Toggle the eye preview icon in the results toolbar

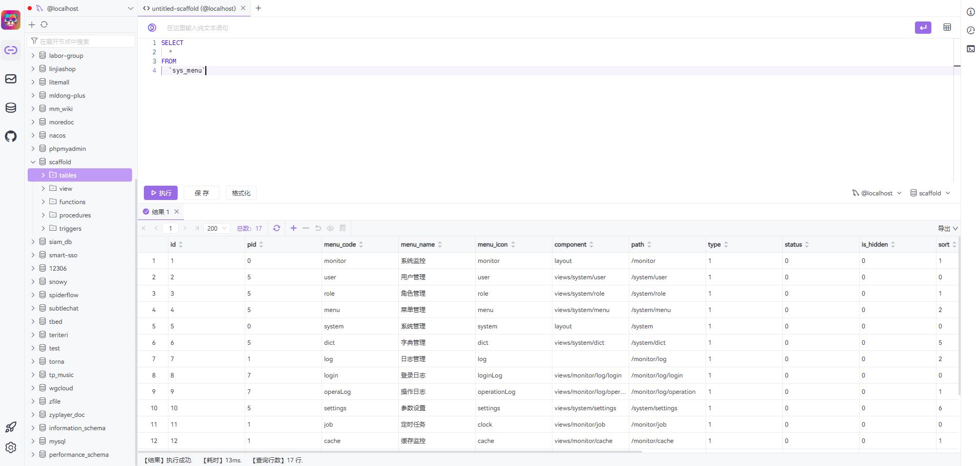330,228
